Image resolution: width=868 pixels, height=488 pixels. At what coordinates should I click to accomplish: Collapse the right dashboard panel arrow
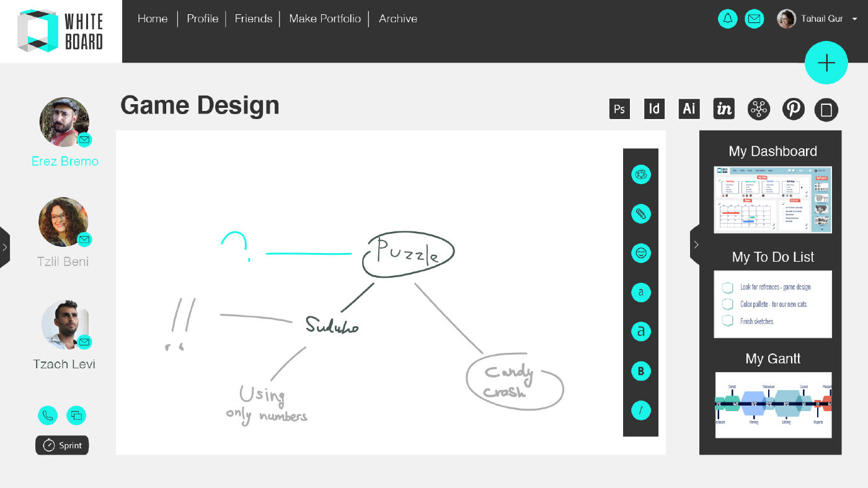point(696,245)
